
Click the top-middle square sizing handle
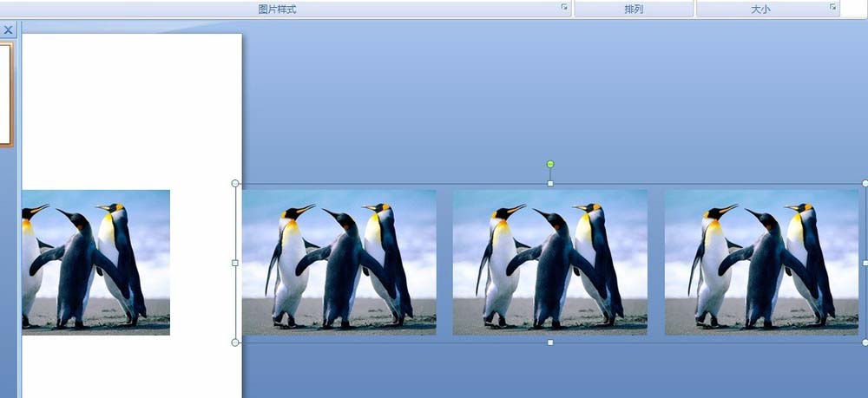pos(550,184)
